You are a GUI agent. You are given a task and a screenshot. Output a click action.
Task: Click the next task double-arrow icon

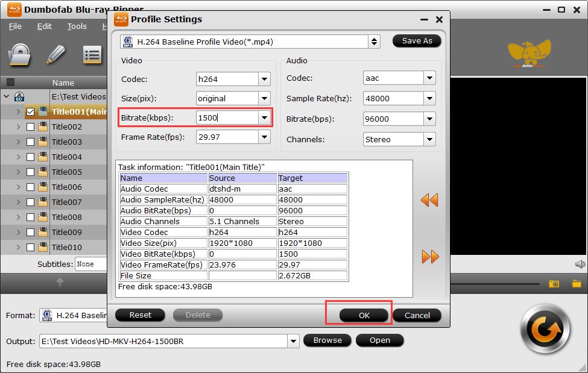point(430,257)
